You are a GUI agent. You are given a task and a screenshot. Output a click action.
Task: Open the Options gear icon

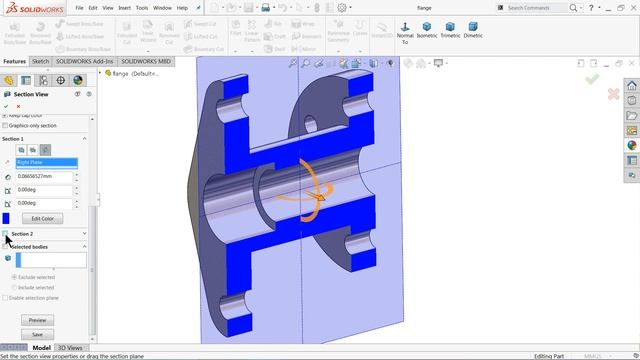342,8
